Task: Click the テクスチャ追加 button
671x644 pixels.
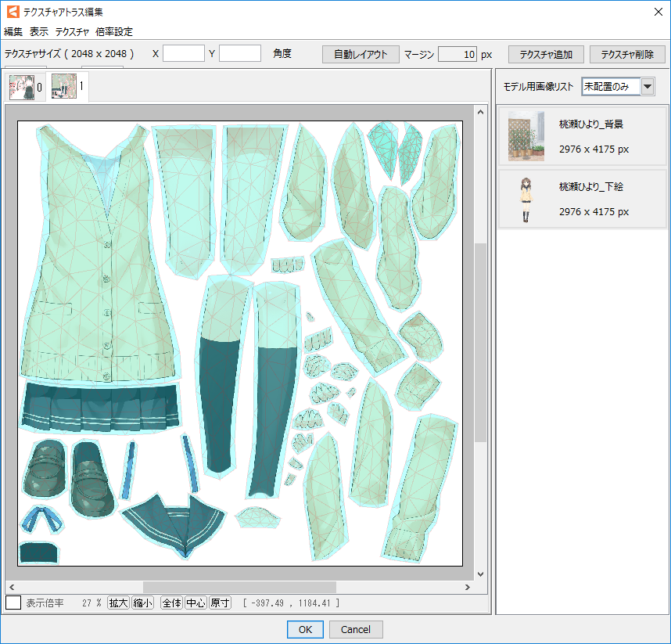Action: point(546,54)
